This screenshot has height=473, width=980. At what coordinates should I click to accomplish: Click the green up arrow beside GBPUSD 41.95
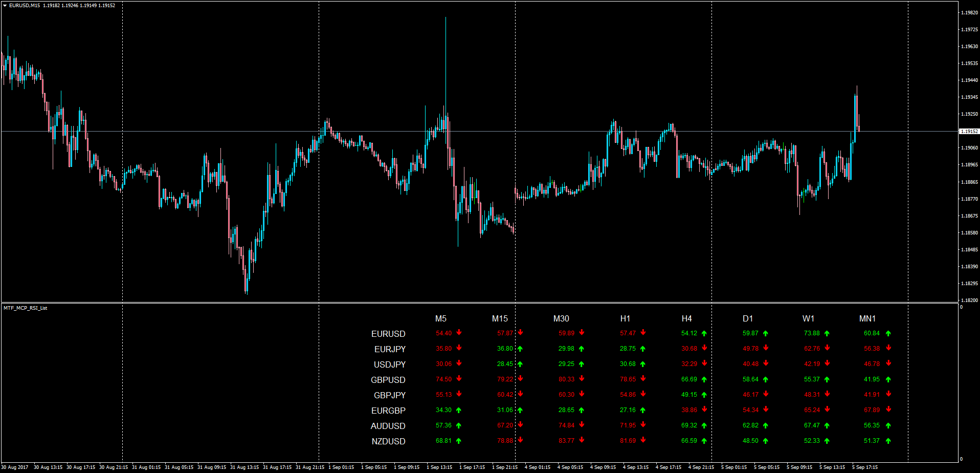click(888, 379)
